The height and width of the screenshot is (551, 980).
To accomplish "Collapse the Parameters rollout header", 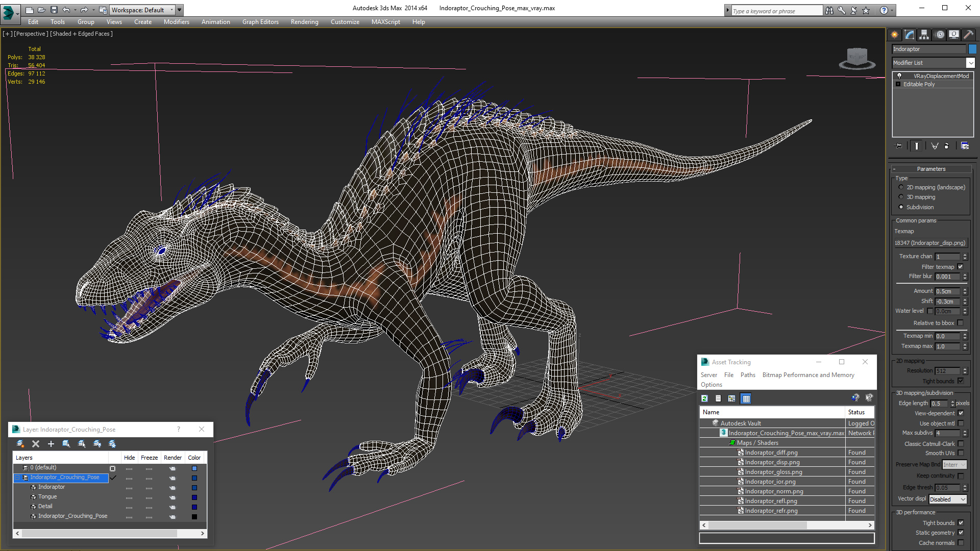I will pyautogui.click(x=931, y=169).
